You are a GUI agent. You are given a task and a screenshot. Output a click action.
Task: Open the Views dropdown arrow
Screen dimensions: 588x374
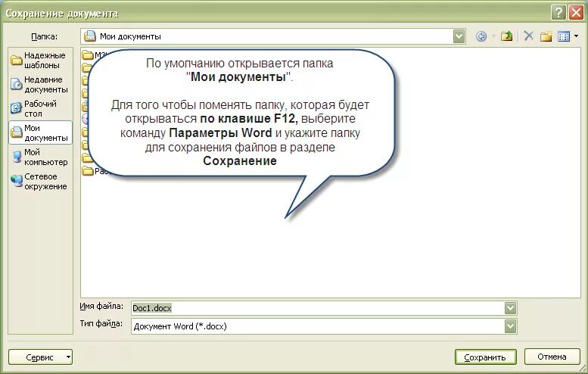tap(577, 36)
